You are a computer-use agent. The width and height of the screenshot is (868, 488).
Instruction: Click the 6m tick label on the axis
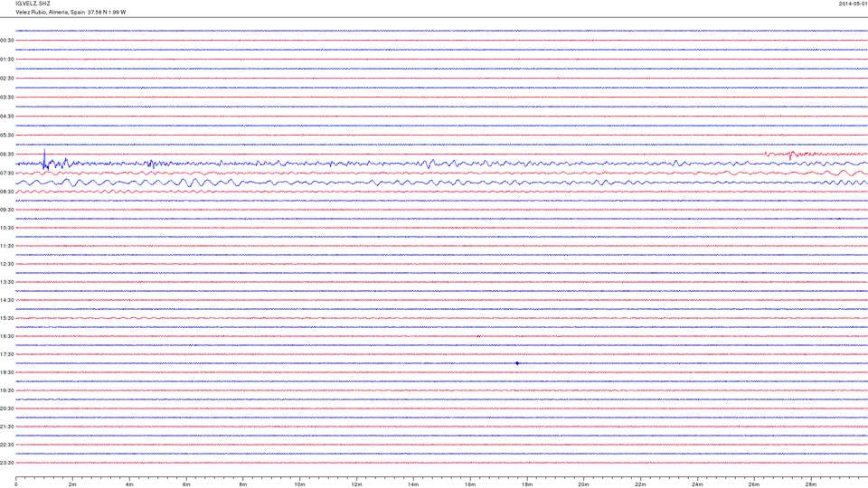186,484
